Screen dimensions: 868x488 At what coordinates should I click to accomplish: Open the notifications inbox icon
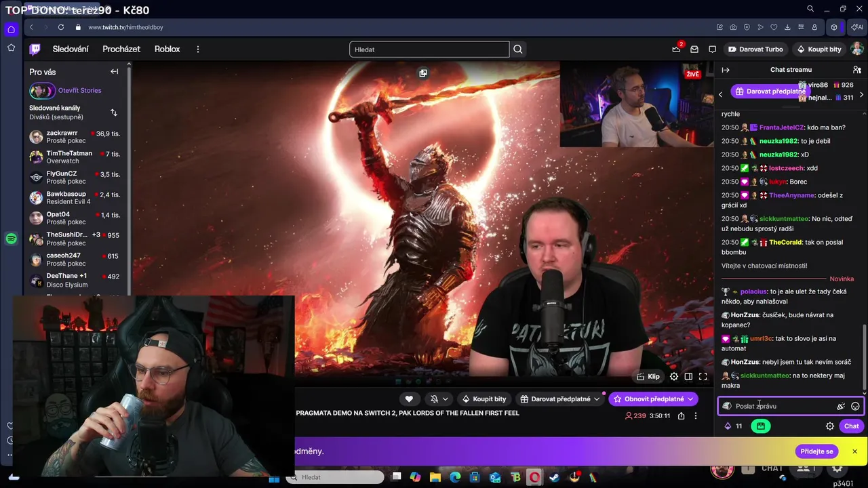tap(694, 49)
